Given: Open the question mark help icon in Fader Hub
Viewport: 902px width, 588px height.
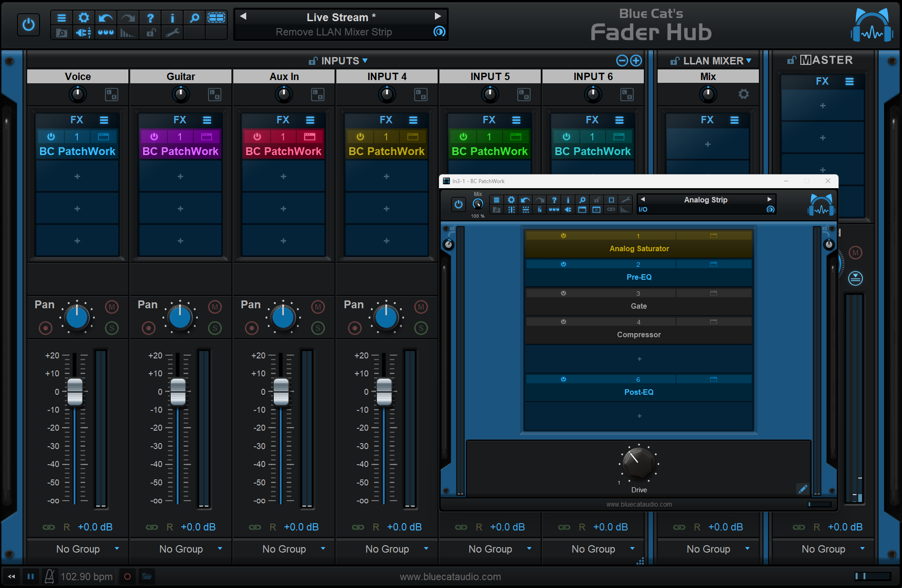Looking at the screenshot, I should (x=150, y=18).
